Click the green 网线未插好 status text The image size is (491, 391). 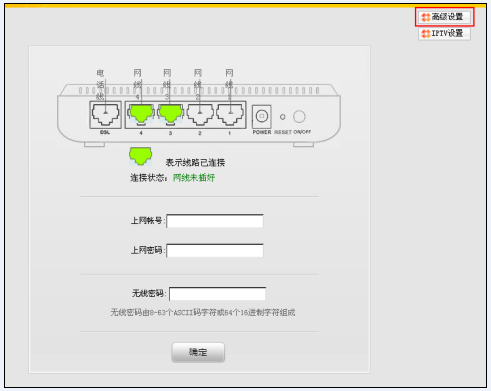pos(194,178)
